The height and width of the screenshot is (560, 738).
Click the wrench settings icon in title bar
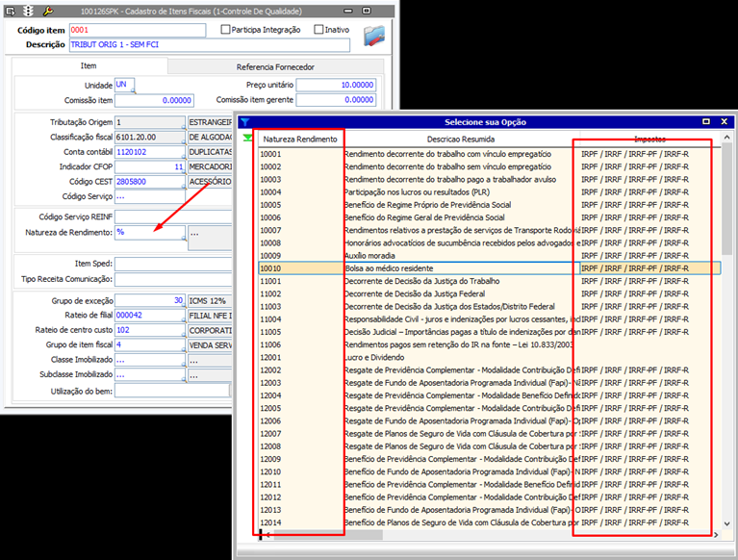point(48,10)
